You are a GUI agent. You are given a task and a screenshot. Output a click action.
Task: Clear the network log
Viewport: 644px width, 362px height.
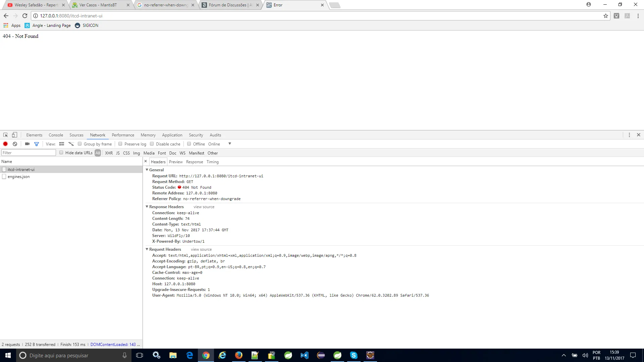tap(15, 144)
